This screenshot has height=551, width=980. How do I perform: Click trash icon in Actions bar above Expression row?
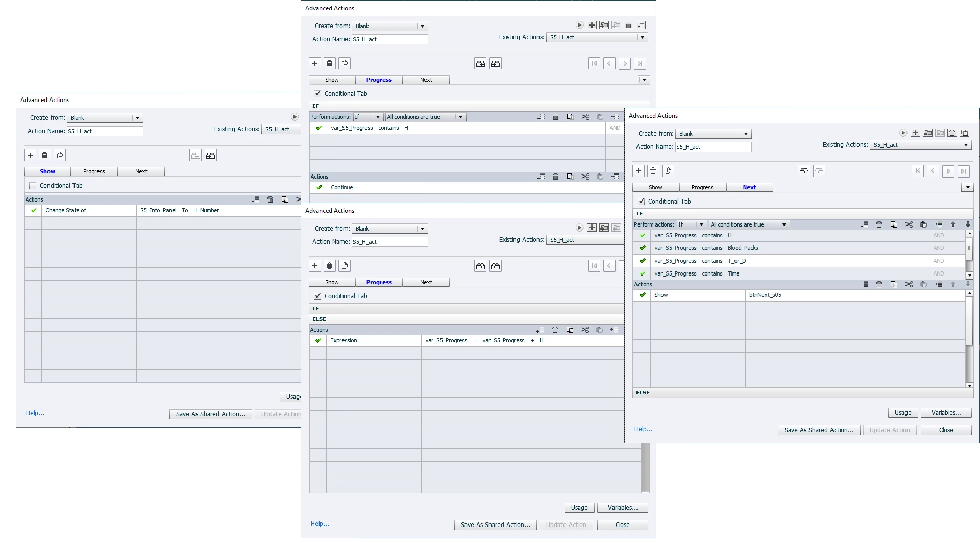pyautogui.click(x=555, y=330)
